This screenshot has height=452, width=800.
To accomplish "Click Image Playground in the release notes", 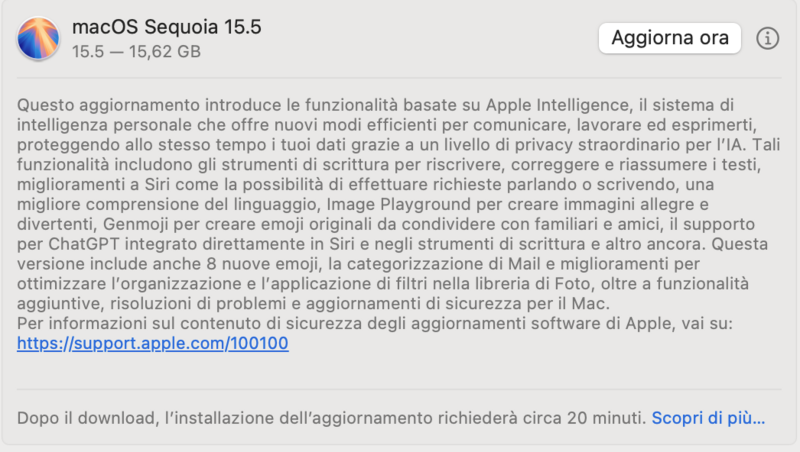I will click(399, 204).
